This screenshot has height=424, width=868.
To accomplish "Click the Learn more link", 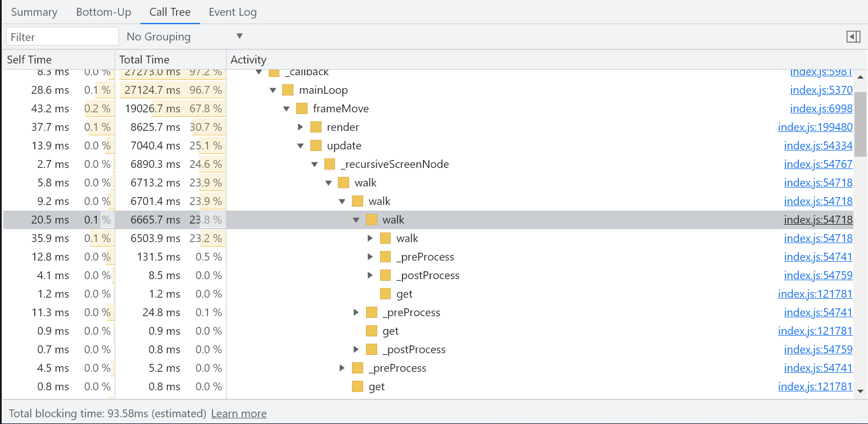I will (x=239, y=414).
